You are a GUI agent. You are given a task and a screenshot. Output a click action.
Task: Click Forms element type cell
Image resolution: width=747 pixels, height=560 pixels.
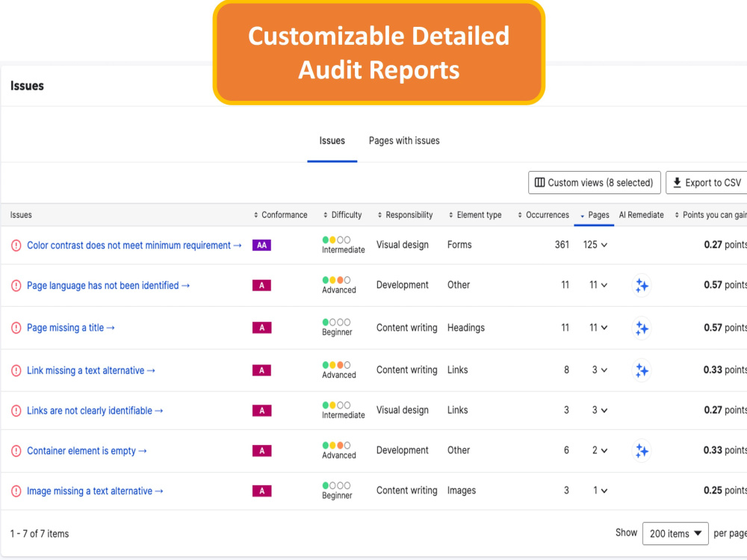click(x=459, y=245)
